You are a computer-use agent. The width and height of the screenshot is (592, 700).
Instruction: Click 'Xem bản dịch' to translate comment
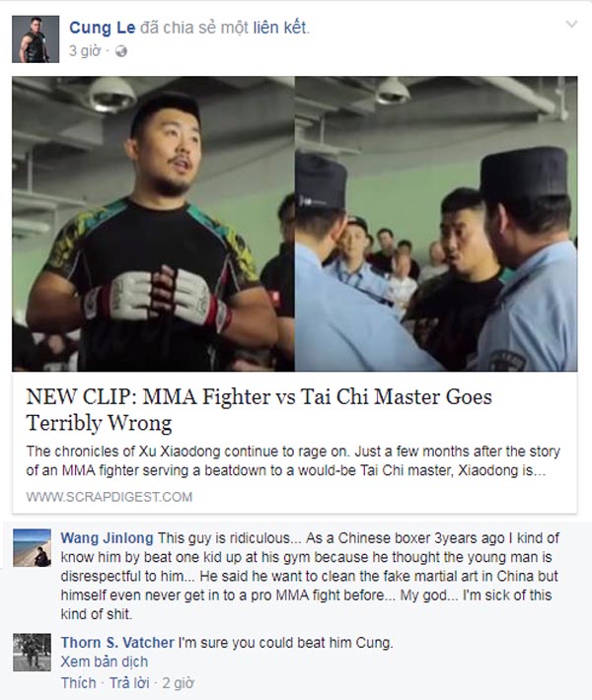click(x=105, y=662)
